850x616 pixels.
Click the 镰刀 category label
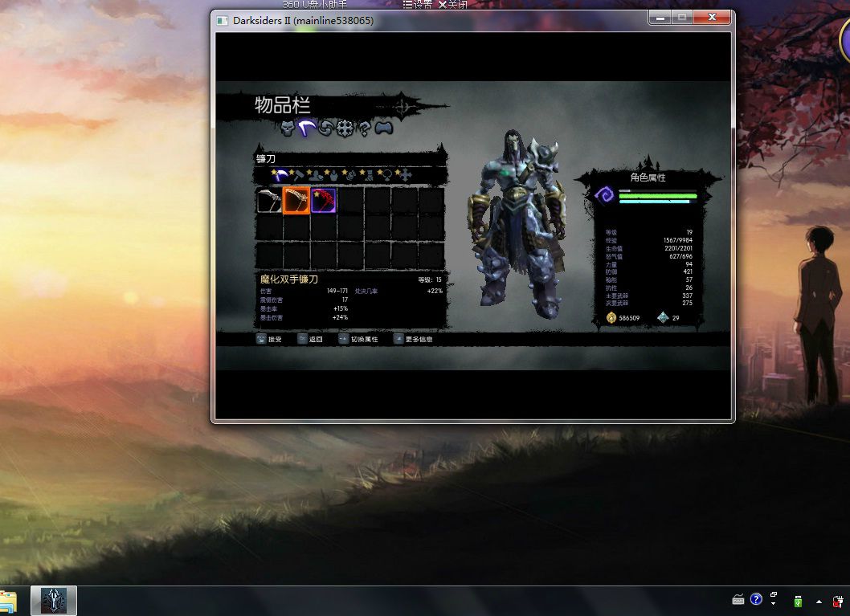tap(266, 159)
